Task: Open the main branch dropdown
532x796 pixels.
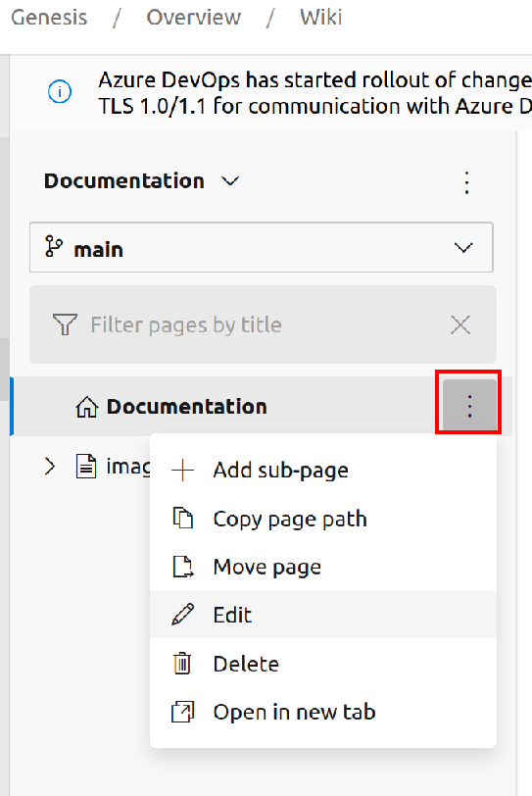Action: 262,247
